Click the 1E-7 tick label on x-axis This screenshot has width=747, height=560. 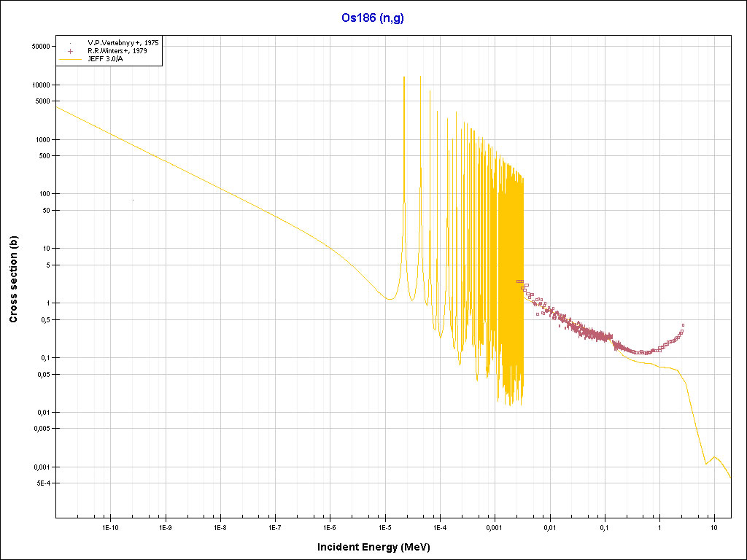tap(275, 526)
